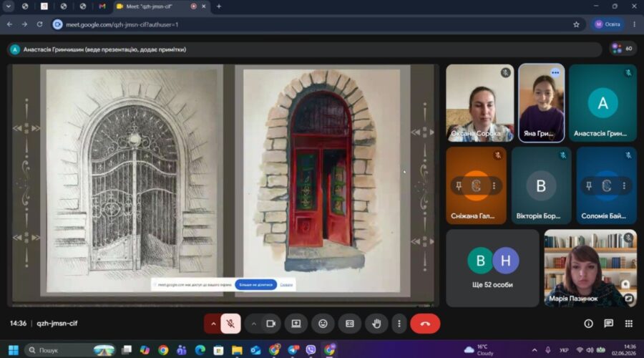Image resolution: width=644 pixels, height=358 pixels.
Task: Raise your hand in the meeting
Action: pos(376,324)
